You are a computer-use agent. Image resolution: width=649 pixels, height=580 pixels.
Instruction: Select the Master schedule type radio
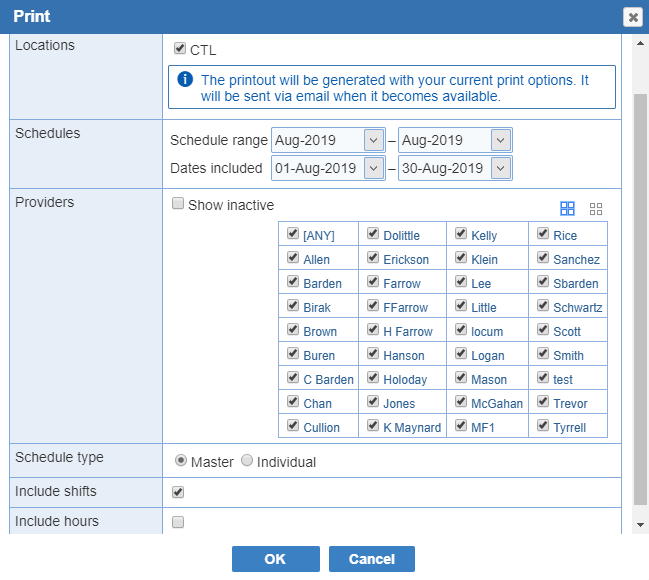pyautogui.click(x=181, y=460)
